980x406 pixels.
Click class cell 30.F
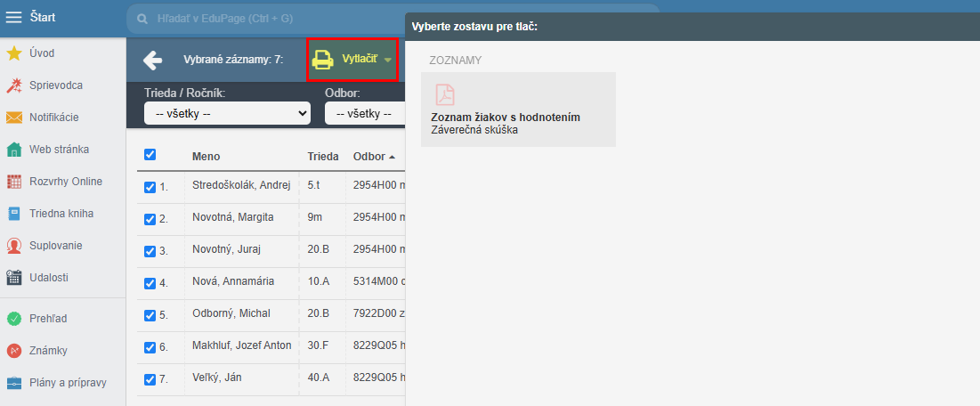pyautogui.click(x=318, y=345)
